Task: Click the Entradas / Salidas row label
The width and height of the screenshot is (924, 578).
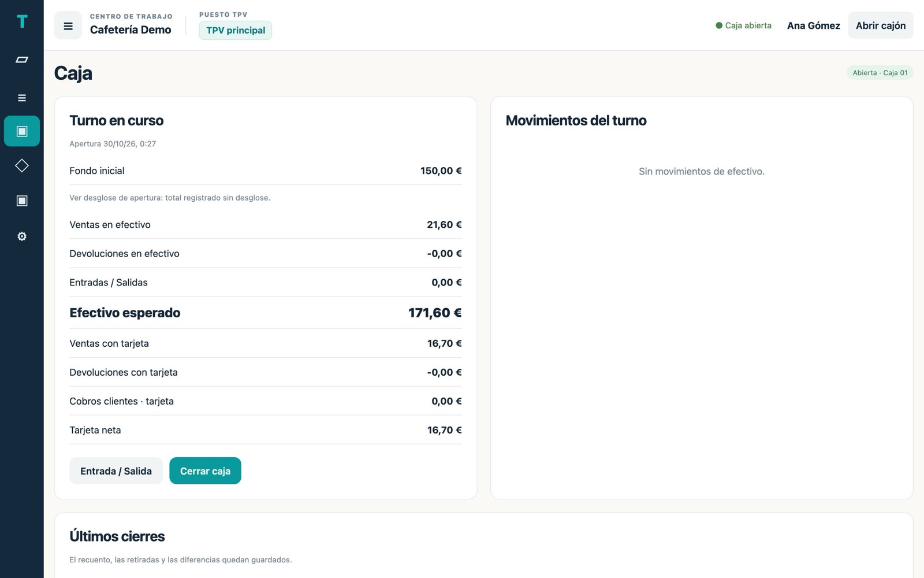Action: [109, 283]
